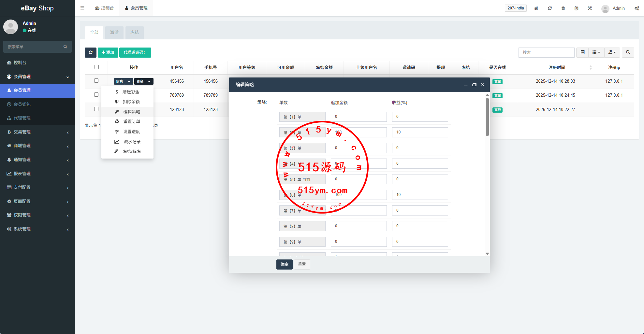Open the columns grid dropdown
Screen dimensions: 644x334
(596, 52)
